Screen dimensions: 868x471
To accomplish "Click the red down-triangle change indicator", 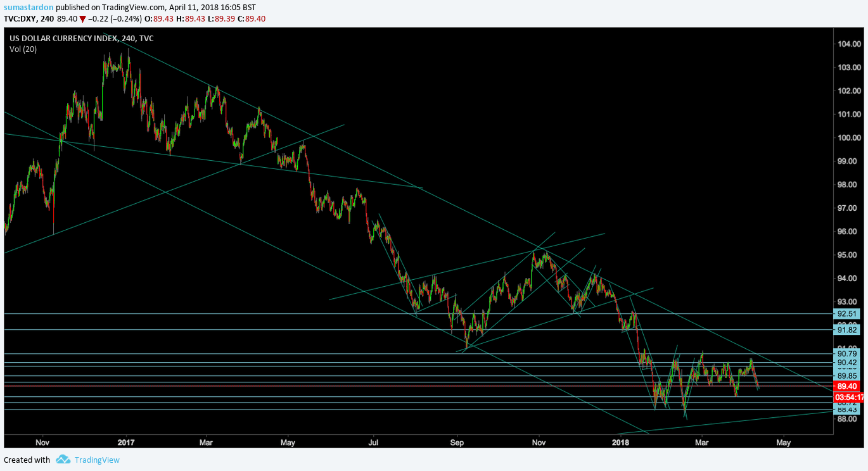I will click(x=82, y=19).
